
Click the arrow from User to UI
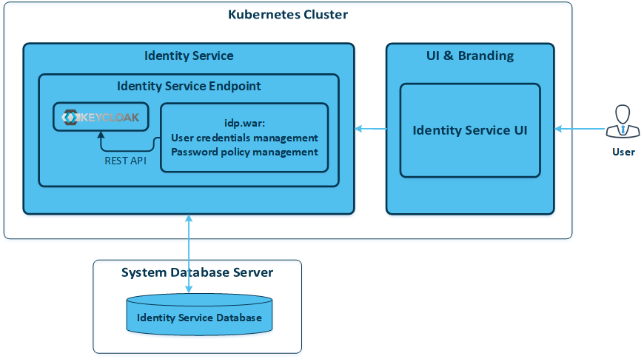tap(580, 130)
